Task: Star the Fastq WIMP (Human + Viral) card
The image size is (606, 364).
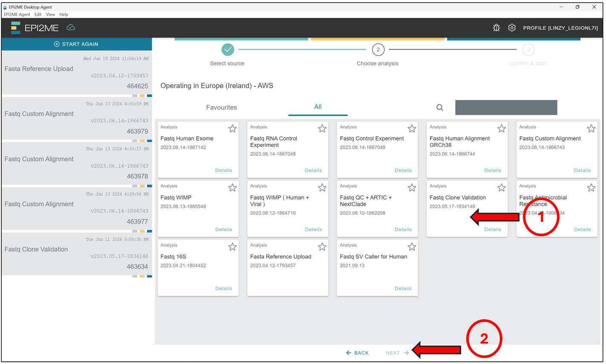Action: (x=322, y=188)
